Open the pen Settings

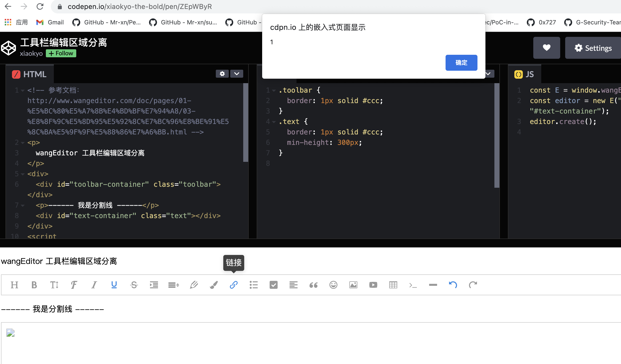(x=593, y=48)
